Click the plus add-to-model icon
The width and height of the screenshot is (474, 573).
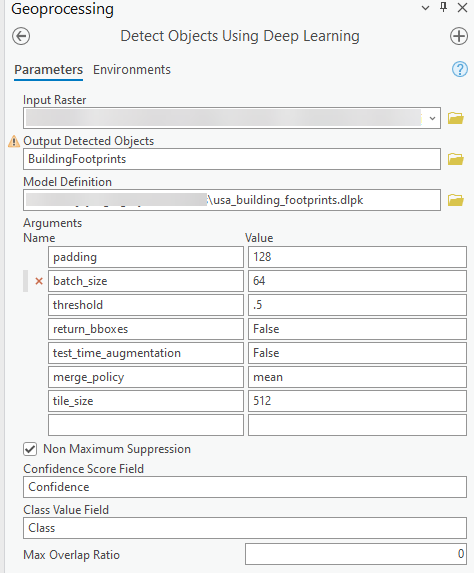click(459, 36)
